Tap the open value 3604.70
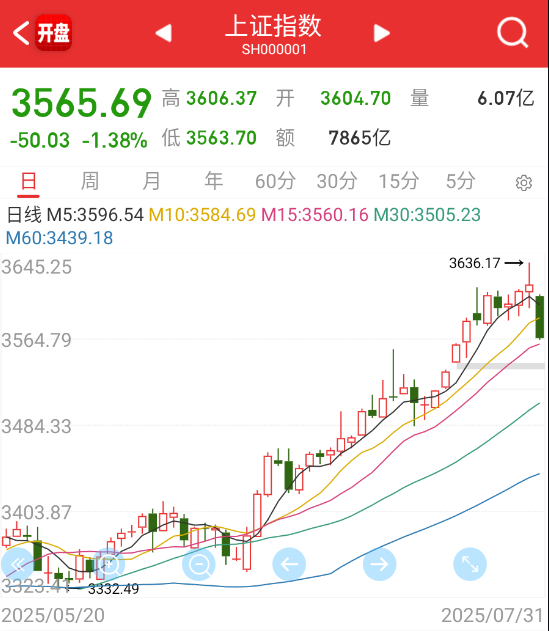Screen dimensions: 549x631 [355, 99]
